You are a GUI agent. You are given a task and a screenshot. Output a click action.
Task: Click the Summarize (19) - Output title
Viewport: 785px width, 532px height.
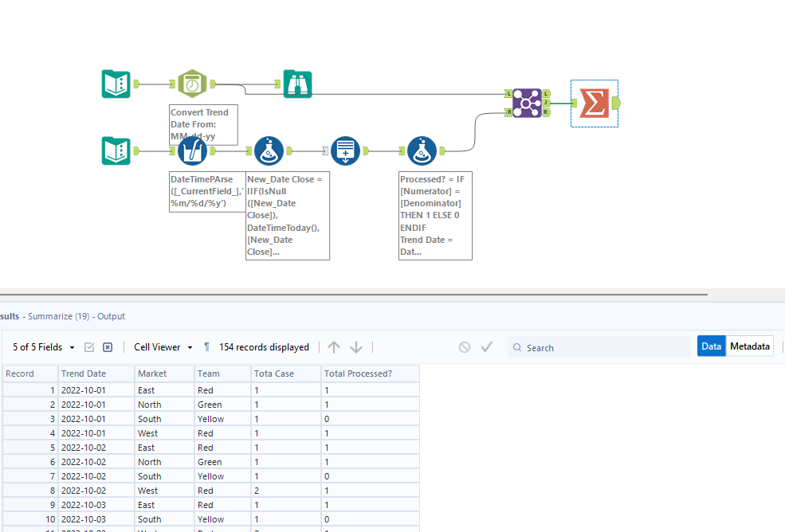click(77, 316)
